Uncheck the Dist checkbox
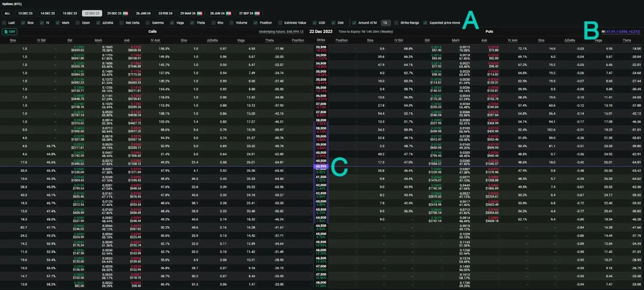 pyautogui.click(x=333, y=23)
